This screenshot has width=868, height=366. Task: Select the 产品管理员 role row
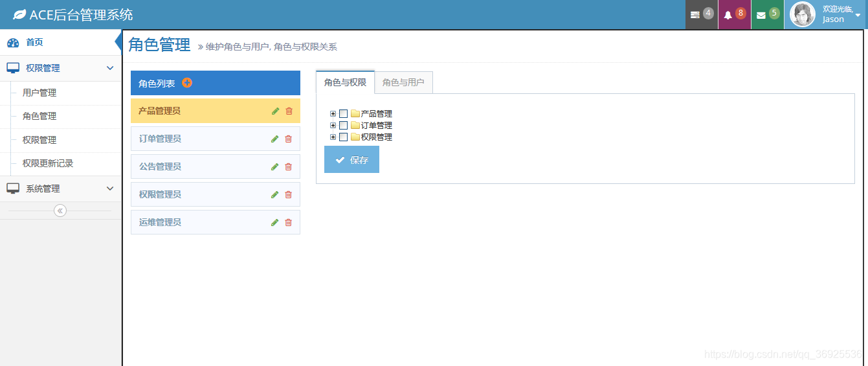click(x=216, y=111)
